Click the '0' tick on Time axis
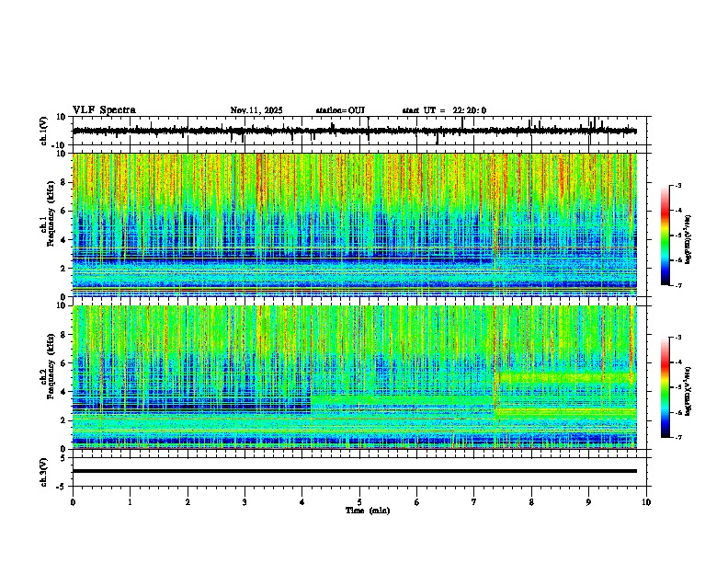The image size is (728, 563). (73, 502)
